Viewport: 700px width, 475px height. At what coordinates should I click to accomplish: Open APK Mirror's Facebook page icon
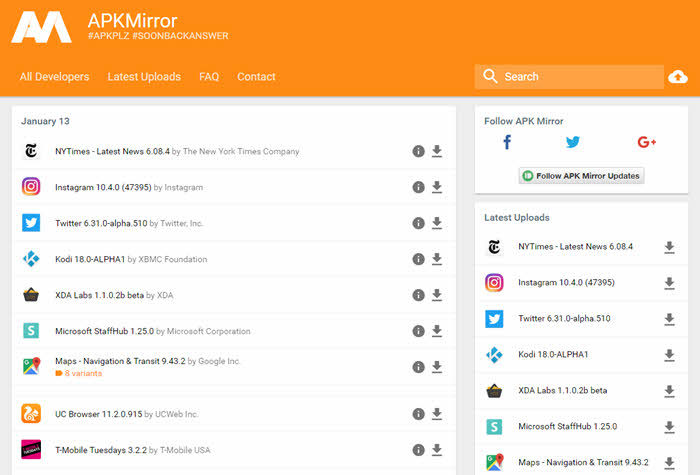pyautogui.click(x=507, y=142)
